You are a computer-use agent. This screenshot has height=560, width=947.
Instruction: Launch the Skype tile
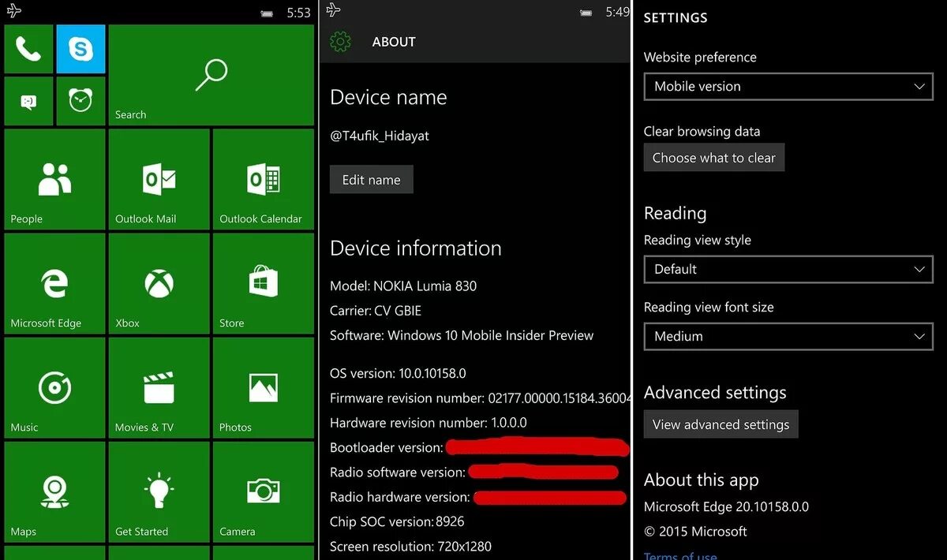tap(80, 49)
